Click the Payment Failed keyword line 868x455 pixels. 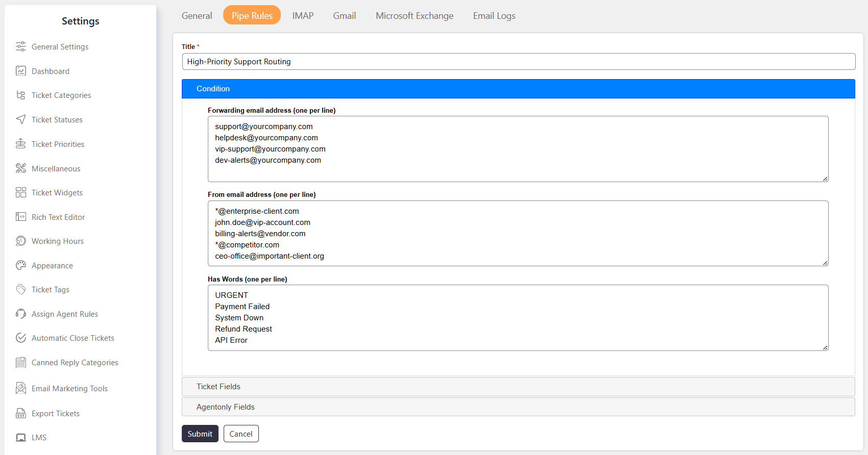[x=242, y=307]
